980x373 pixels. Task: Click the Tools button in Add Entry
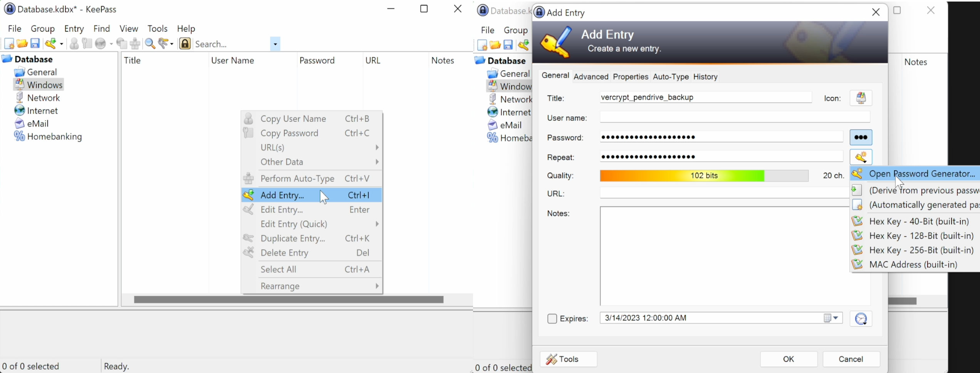pos(568,359)
